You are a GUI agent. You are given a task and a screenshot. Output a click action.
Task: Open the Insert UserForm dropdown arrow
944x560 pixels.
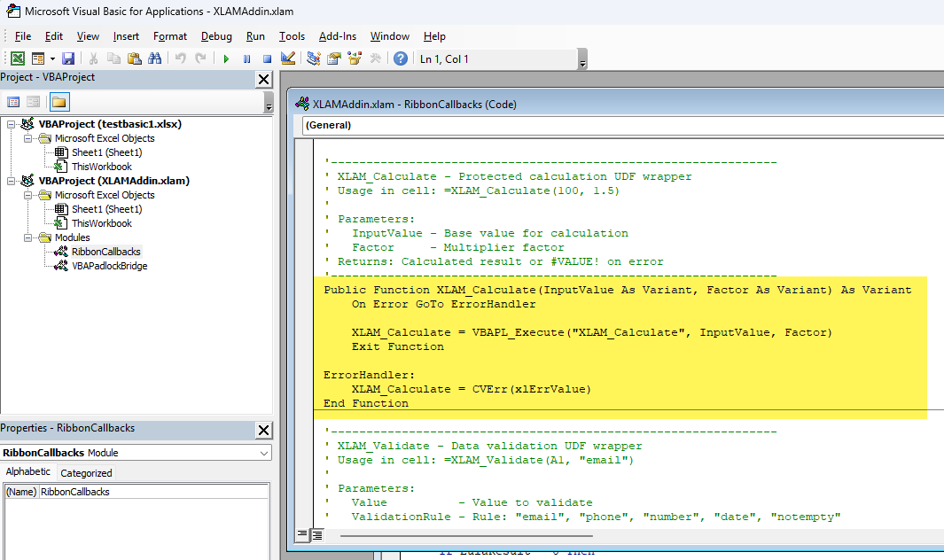[x=51, y=58]
